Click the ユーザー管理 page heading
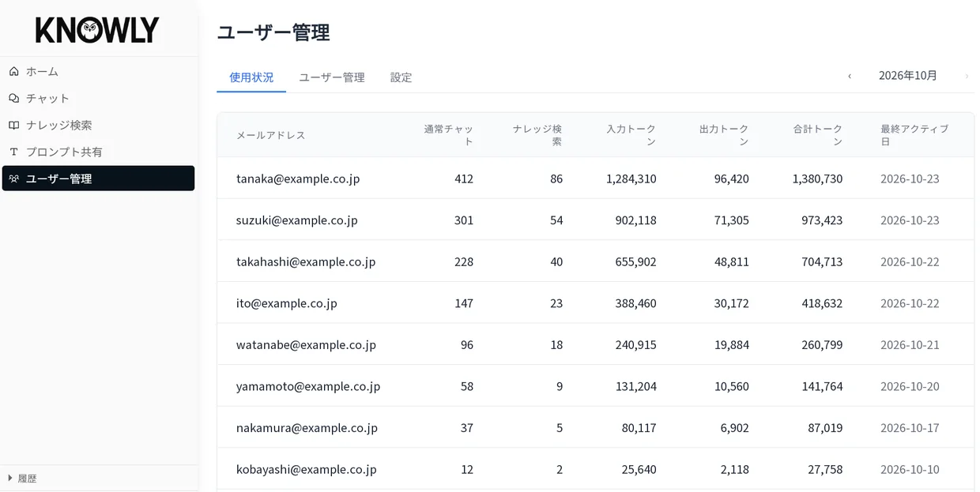This screenshot has width=980, height=492. pos(273,32)
